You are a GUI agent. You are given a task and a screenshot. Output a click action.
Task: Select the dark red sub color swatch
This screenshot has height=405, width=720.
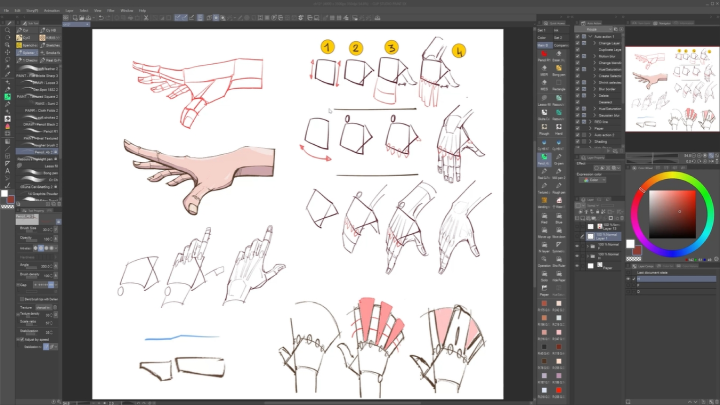point(636,251)
